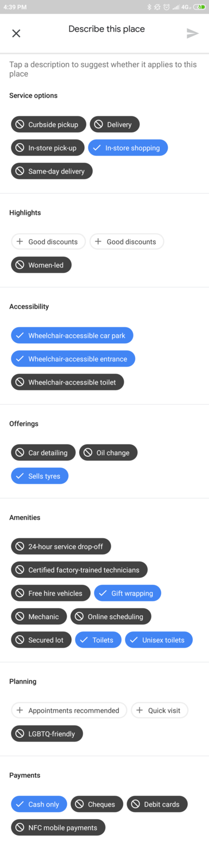
Task: Select the Delivery service option
Action: point(115,124)
